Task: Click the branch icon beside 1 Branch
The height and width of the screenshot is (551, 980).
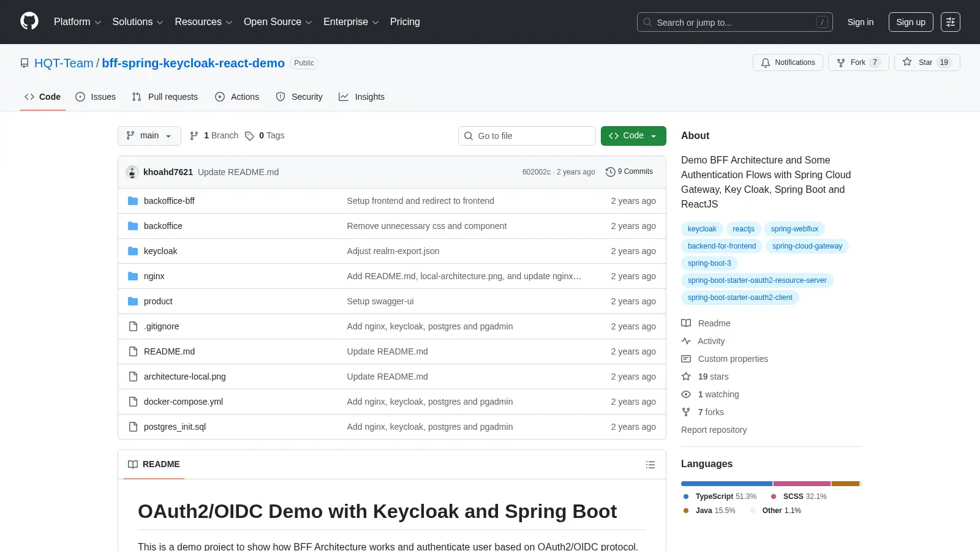Action: coord(194,136)
